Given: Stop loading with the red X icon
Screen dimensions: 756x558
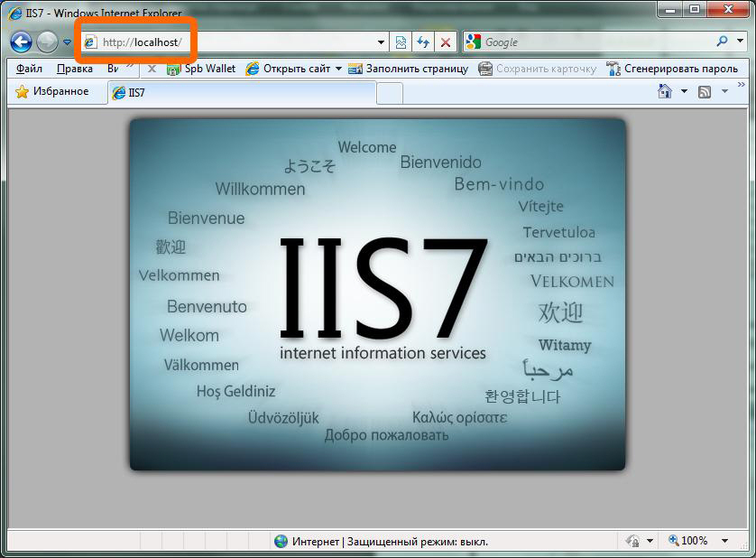Looking at the screenshot, I should (446, 42).
